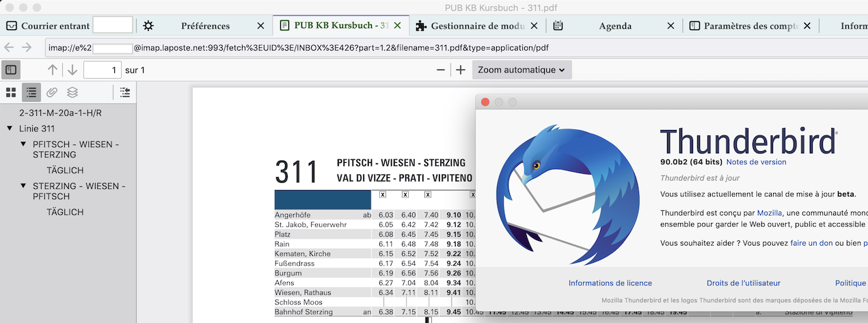
Task: Click Kematen, Kirche stop name
Action: pyautogui.click(x=303, y=254)
